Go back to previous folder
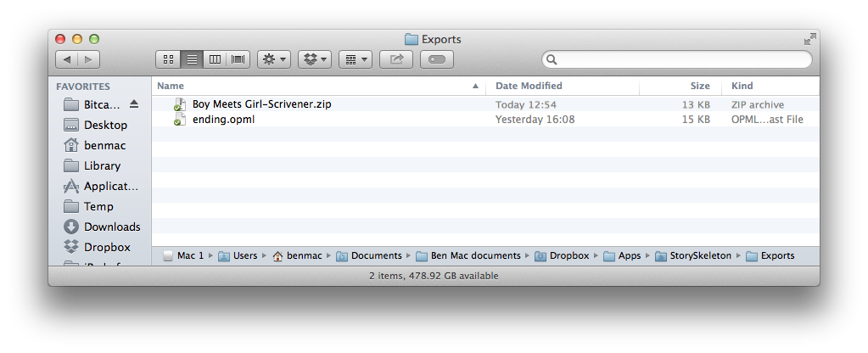Viewport: 868px width, 353px height. [x=66, y=59]
